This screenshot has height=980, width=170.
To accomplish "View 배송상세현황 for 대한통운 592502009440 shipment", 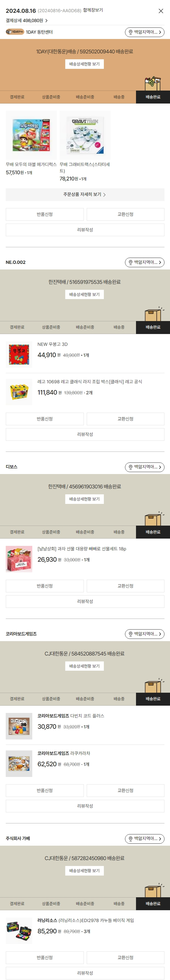I will pos(84,64).
